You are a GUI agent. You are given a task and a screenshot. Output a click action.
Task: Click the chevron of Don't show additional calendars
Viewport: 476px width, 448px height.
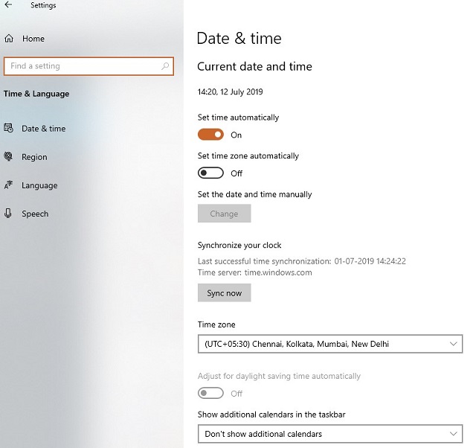453,434
